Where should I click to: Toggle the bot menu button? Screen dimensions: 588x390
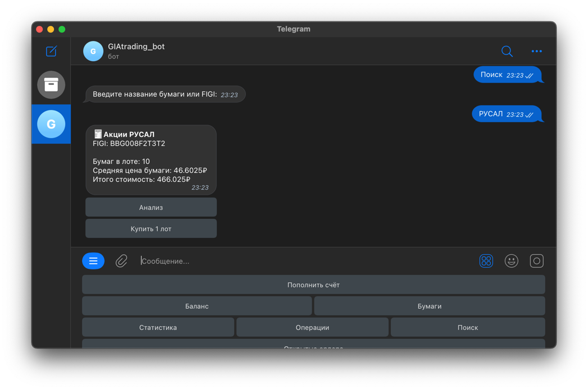[x=93, y=261]
